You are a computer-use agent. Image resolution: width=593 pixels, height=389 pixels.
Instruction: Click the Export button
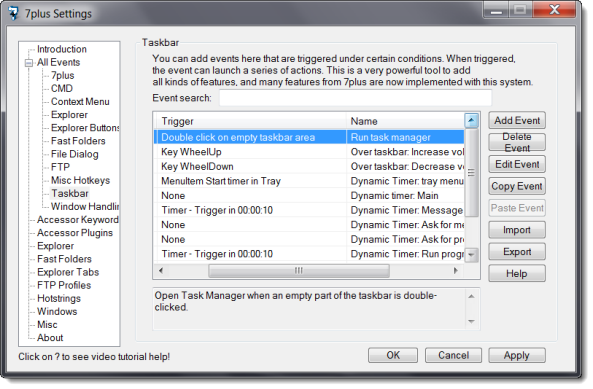pyautogui.click(x=517, y=252)
